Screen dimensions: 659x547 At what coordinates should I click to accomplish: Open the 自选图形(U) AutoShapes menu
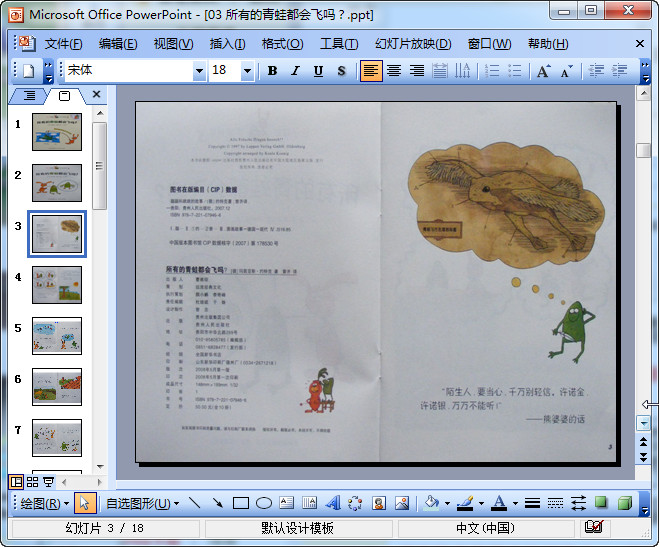142,503
